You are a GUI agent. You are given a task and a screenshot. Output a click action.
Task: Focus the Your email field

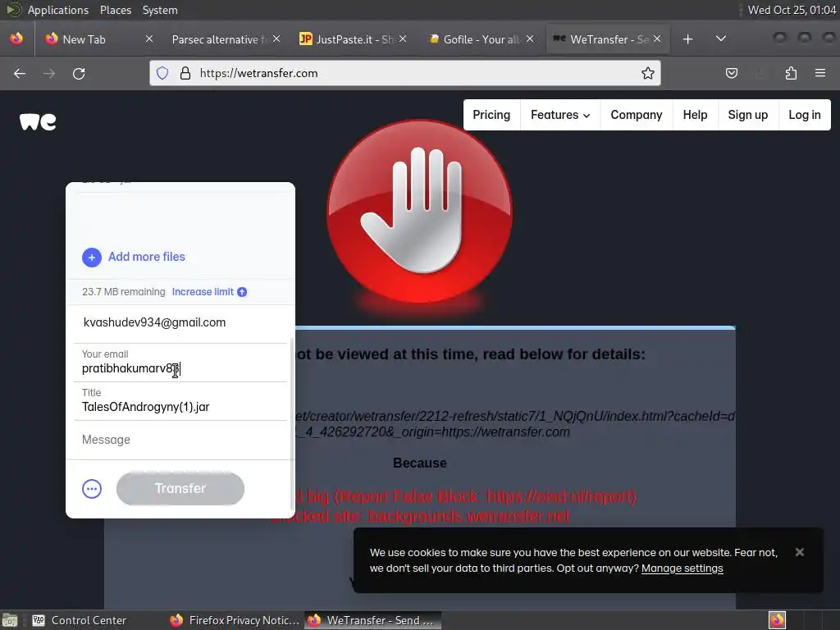point(181,363)
